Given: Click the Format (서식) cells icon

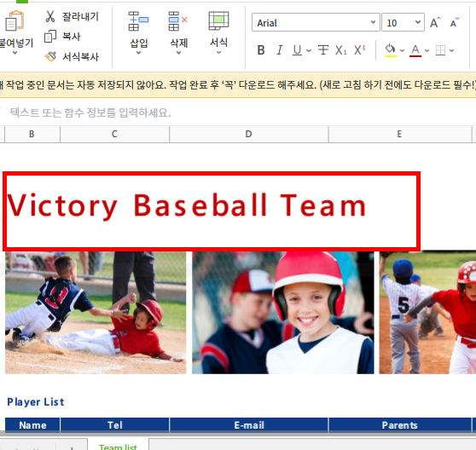Looking at the screenshot, I should 218,21.
